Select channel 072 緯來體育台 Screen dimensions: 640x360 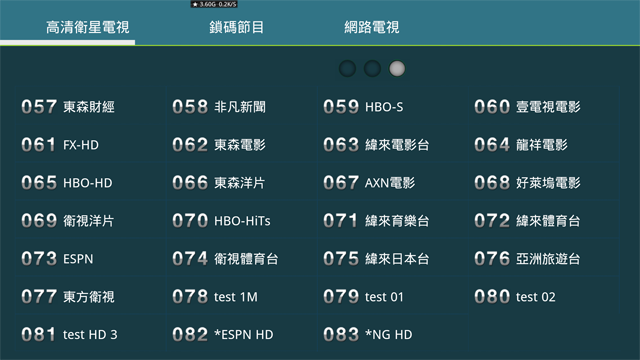(544, 220)
